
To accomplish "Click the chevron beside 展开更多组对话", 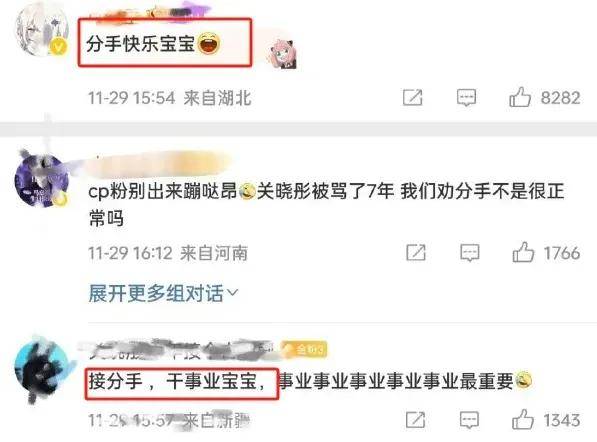I will (232, 293).
